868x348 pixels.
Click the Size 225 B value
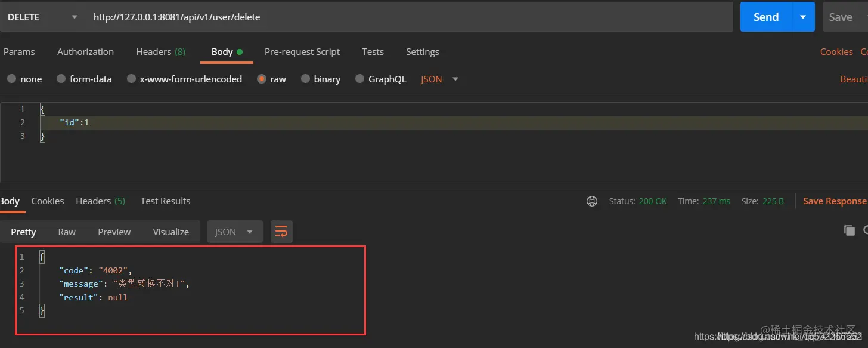pos(773,201)
